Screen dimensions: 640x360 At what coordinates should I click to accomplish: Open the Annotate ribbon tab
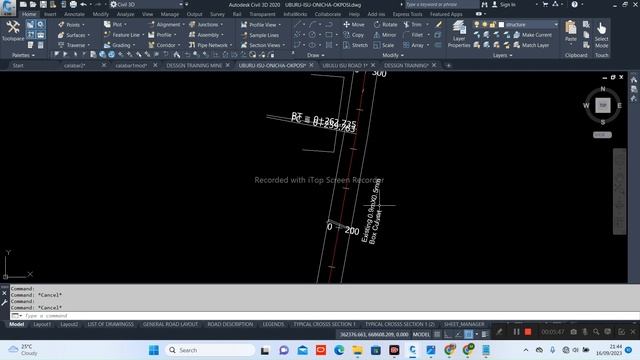[74, 14]
